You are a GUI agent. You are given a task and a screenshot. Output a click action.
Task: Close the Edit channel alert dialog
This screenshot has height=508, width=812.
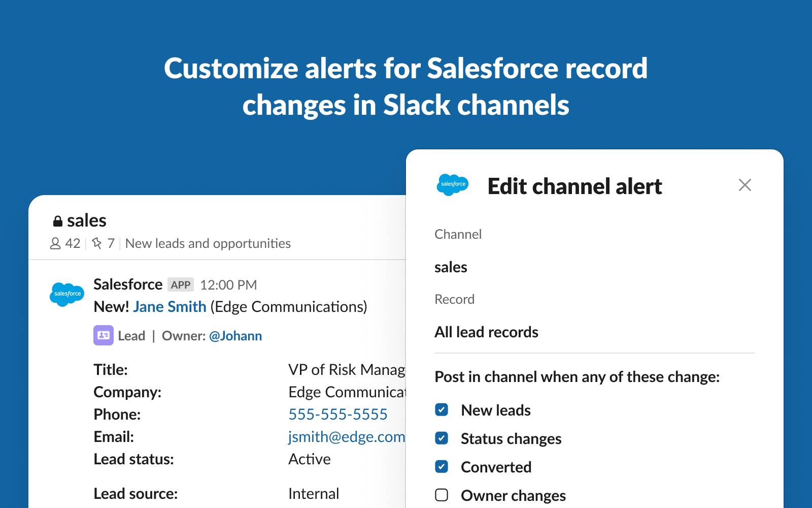tap(745, 185)
